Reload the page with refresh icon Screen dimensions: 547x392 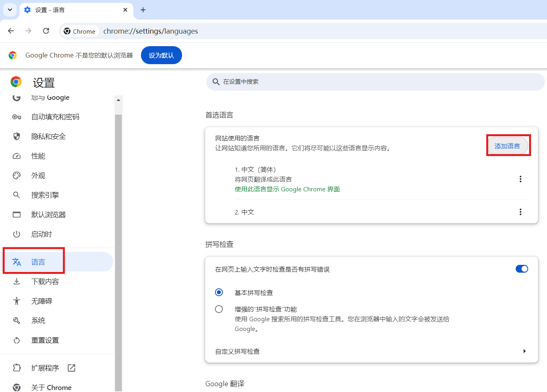46,31
